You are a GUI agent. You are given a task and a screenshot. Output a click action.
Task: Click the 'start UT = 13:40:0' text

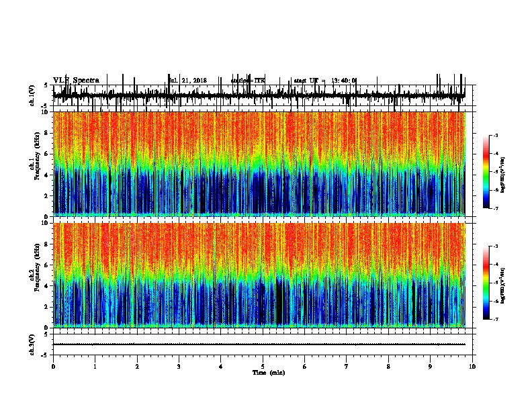[x=325, y=81]
